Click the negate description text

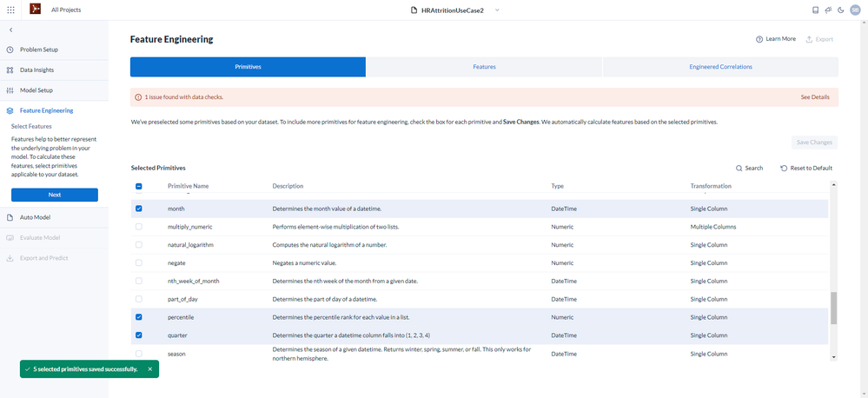point(304,263)
